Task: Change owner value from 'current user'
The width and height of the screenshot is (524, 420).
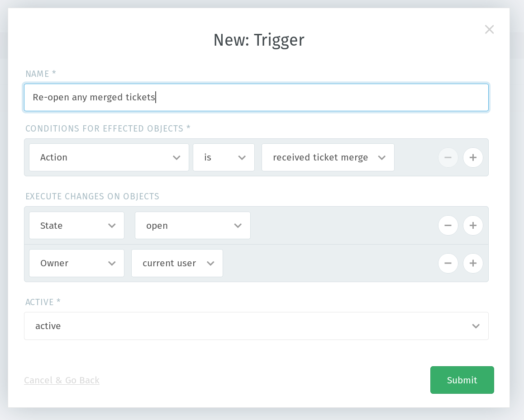Action: [x=177, y=263]
